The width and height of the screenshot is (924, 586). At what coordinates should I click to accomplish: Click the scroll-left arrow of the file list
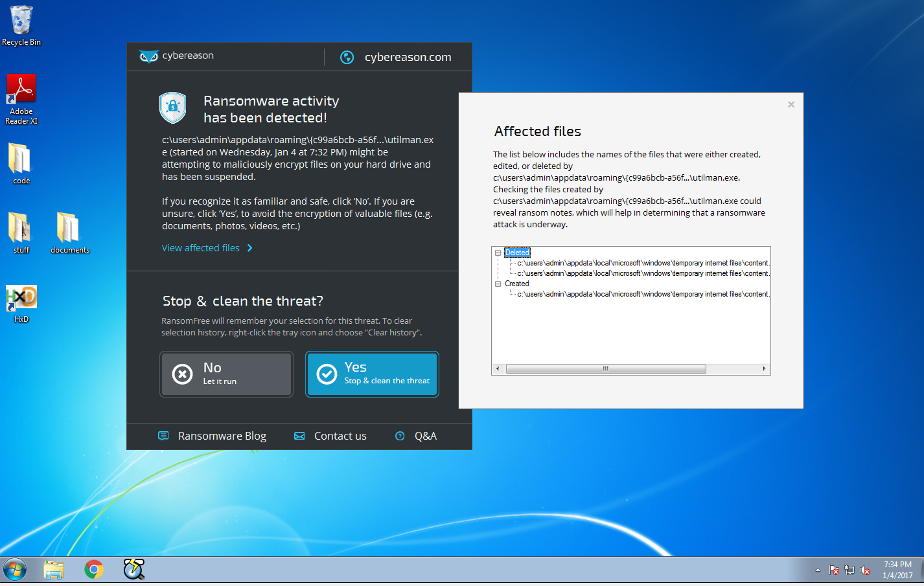click(x=498, y=368)
